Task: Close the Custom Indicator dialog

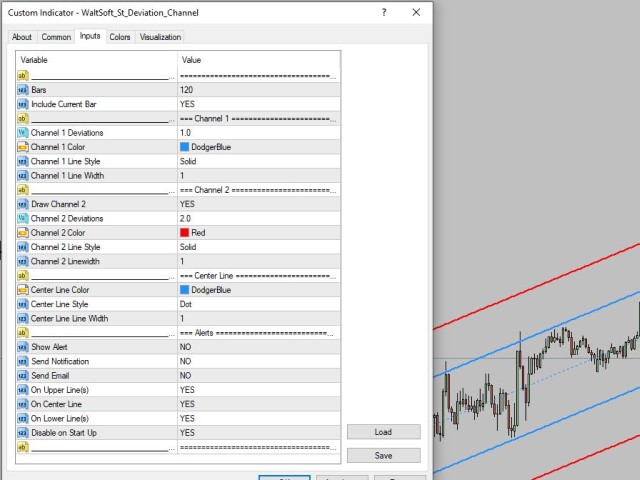Action: 416,13
